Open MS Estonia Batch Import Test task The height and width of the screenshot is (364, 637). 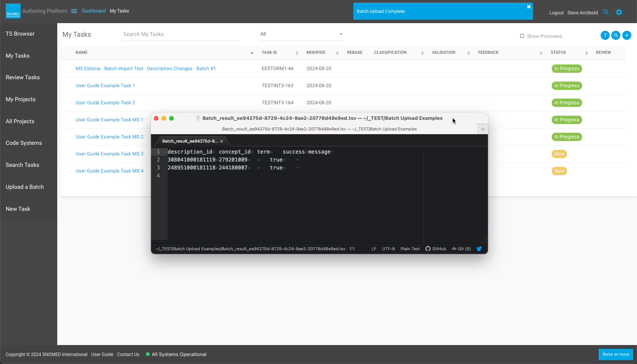click(146, 69)
